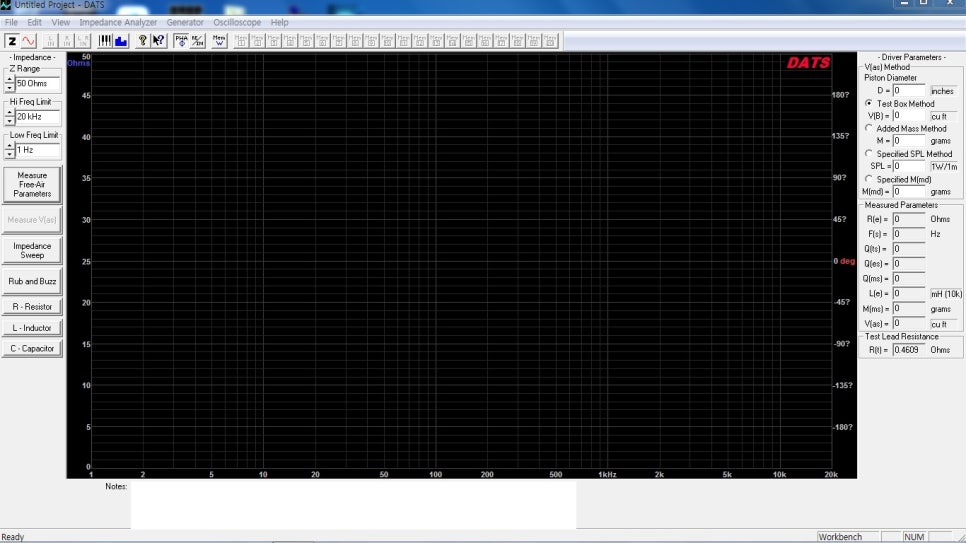Click the L - Inductor button
Viewport: 966px width, 543px height.
pyautogui.click(x=32, y=328)
